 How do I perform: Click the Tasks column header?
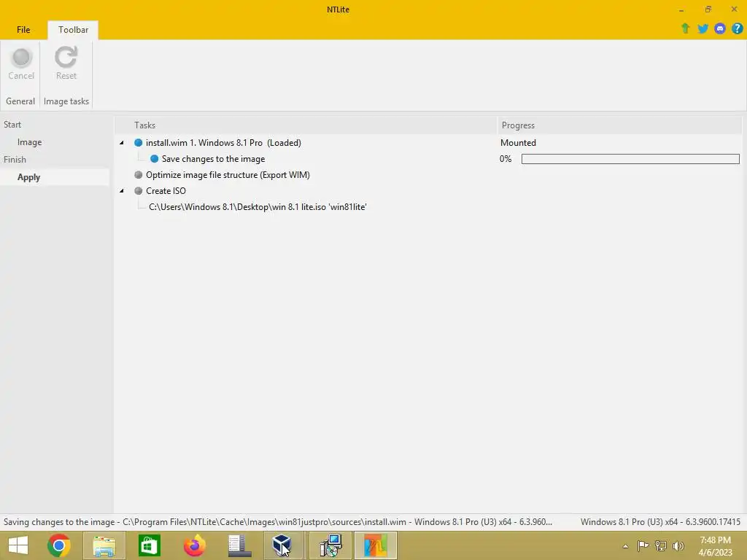coord(306,125)
